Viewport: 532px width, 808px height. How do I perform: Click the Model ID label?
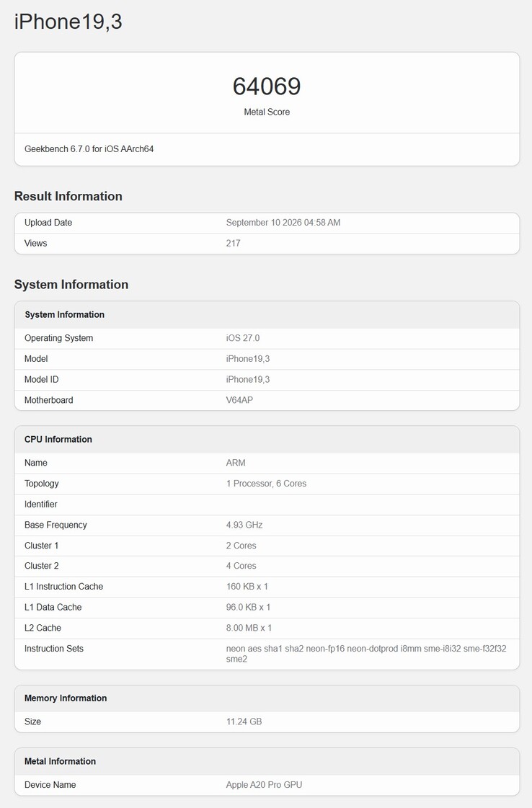click(x=42, y=379)
